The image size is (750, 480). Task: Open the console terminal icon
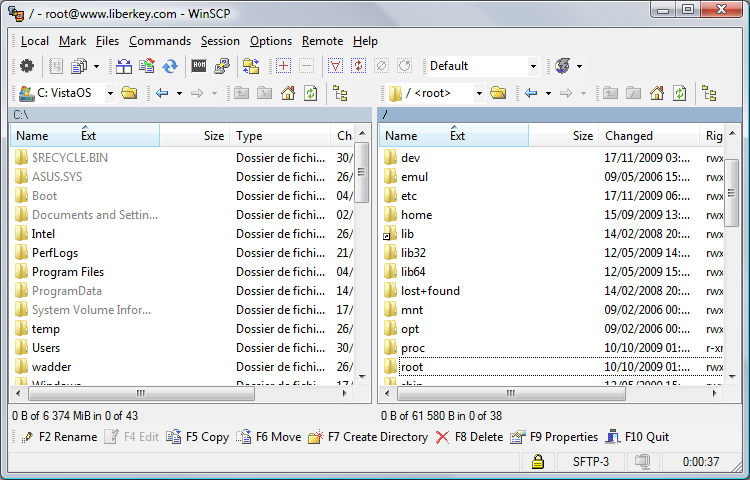(x=198, y=66)
